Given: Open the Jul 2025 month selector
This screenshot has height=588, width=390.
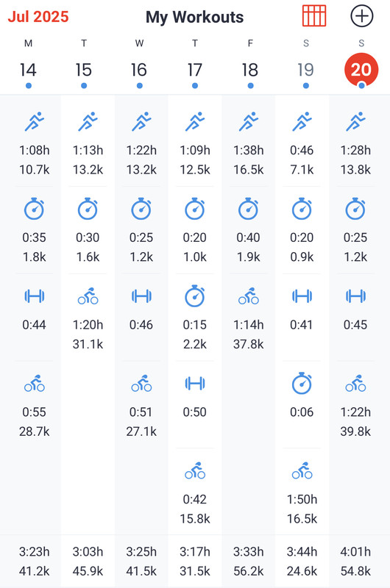Looking at the screenshot, I should pyautogui.click(x=38, y=16).
